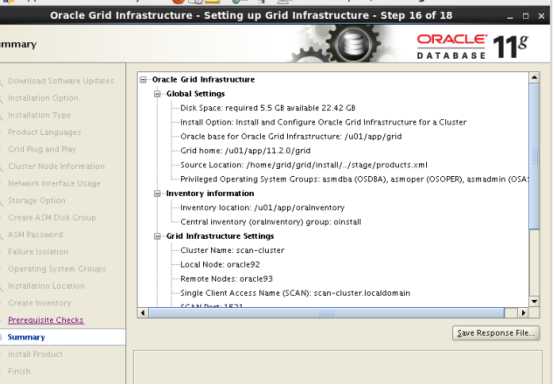Click the Storage Option step
This screenshot has width=554, height=385.
click(x=37, y=201)
